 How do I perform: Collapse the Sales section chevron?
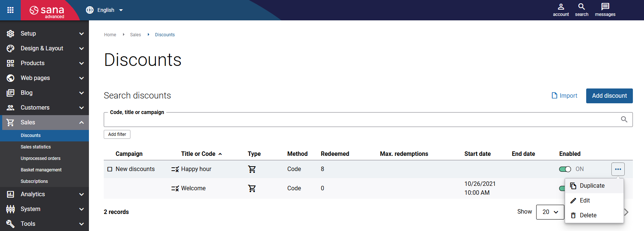click(x=82, y=123)
